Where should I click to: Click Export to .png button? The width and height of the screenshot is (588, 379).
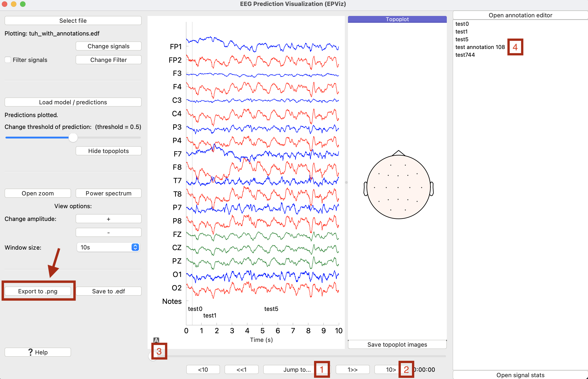(38, 291)
